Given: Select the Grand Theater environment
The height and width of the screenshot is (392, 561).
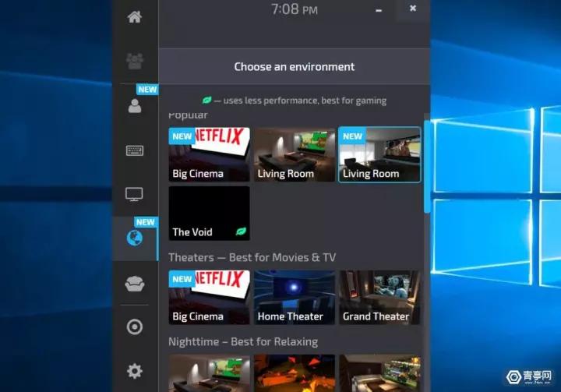Looking at the screenshot, I should click(x=379, y=297).
